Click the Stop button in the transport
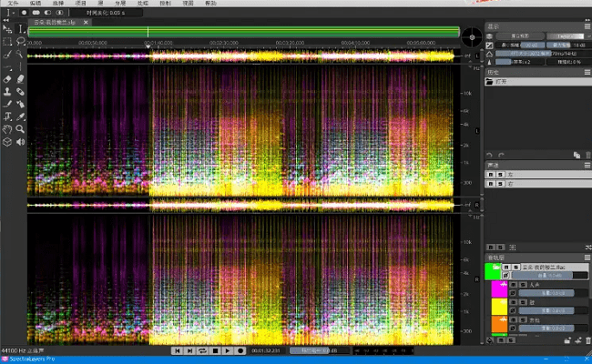 pyautogui.click(x=215, y=350)
